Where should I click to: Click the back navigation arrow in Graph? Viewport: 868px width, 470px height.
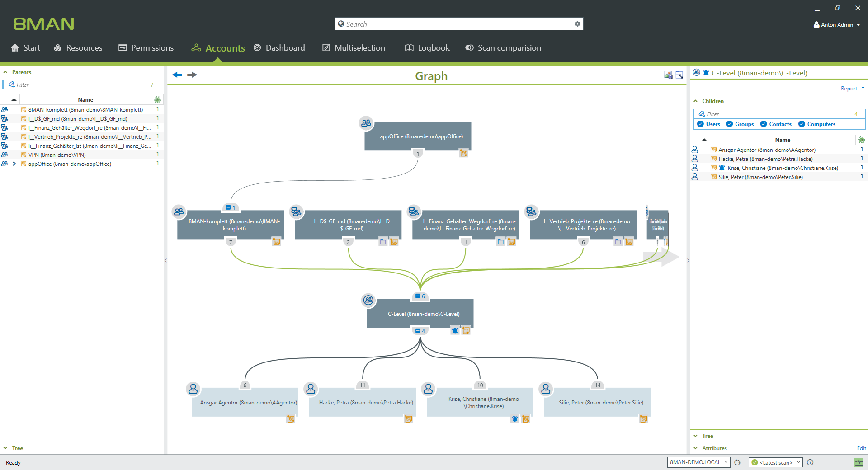[x=177, y=75]
